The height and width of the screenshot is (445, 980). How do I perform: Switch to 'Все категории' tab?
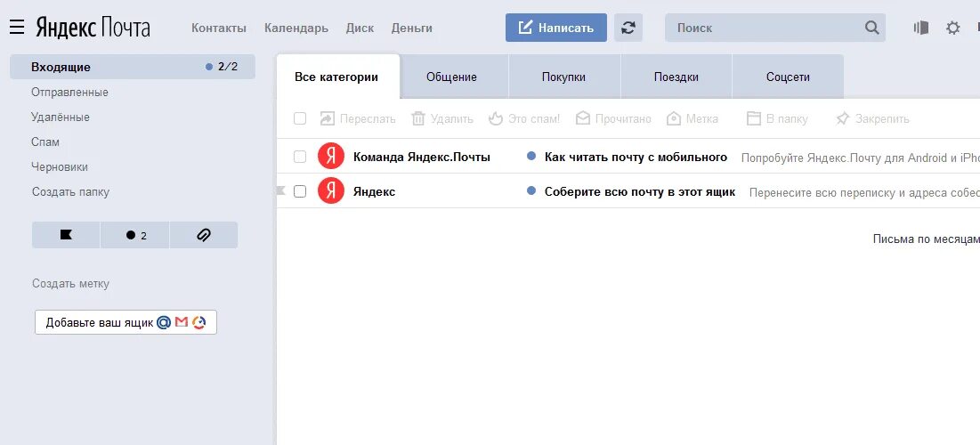pos(336,77)
